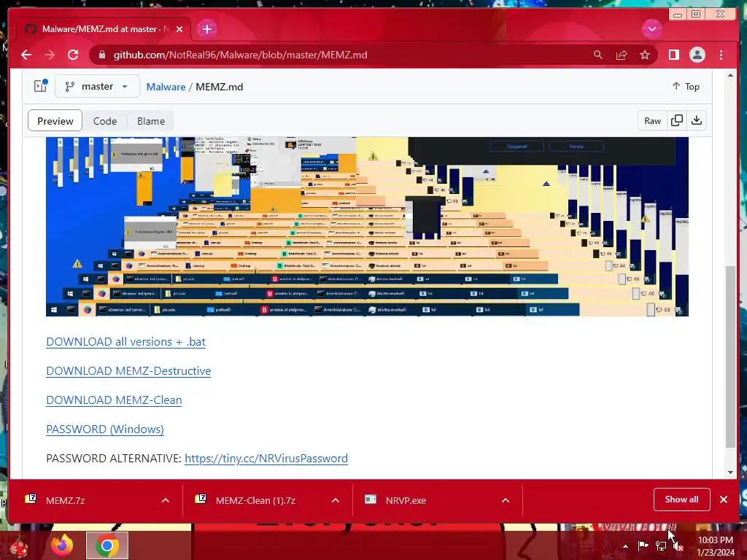Click the scrollbar up arrow
The width and height of the screenshot is (747, 560).
pyautogui.click(x=730, y=76)
